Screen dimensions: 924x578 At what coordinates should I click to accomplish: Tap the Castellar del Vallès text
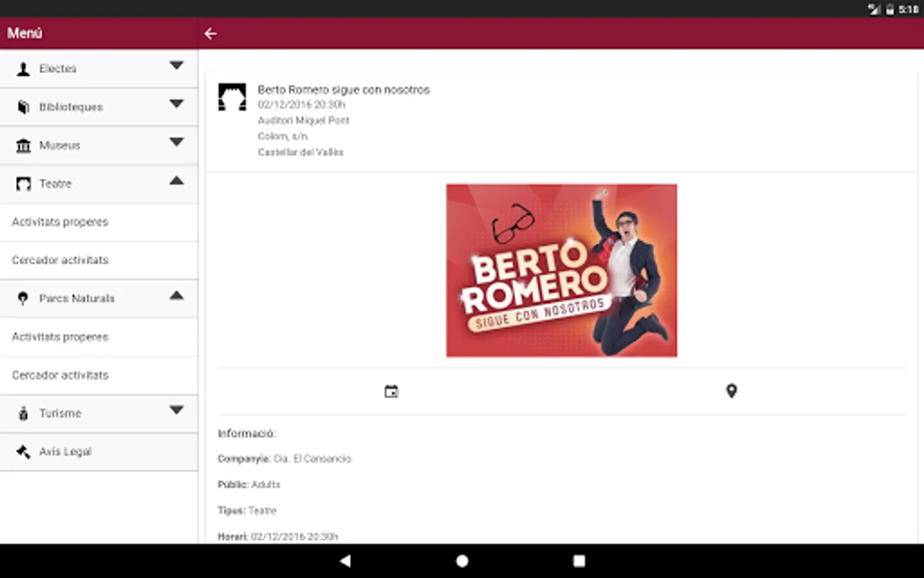tap(301, 152)
